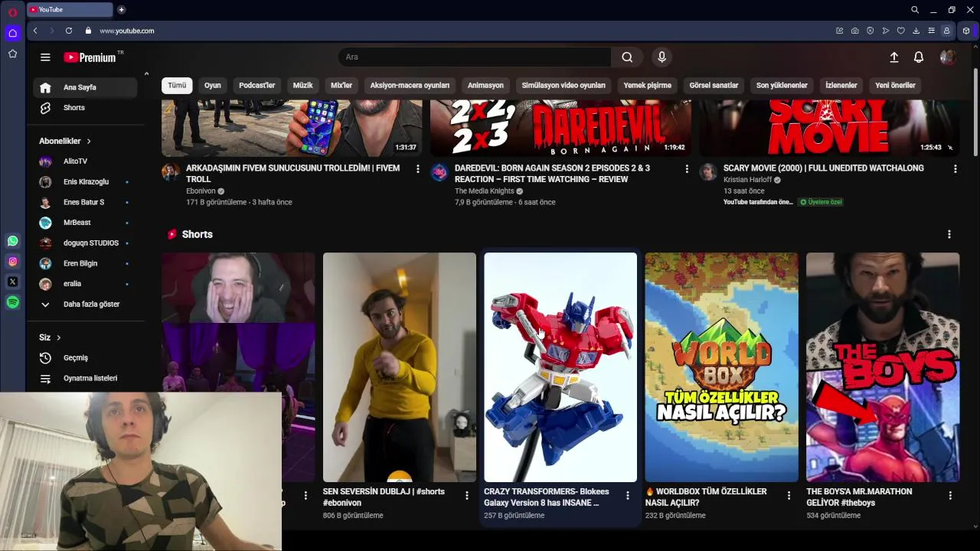Select the Podcast'ler filter chip
Image resolution: width=980 pixels, height=551 pixels.
click(256, 85)
